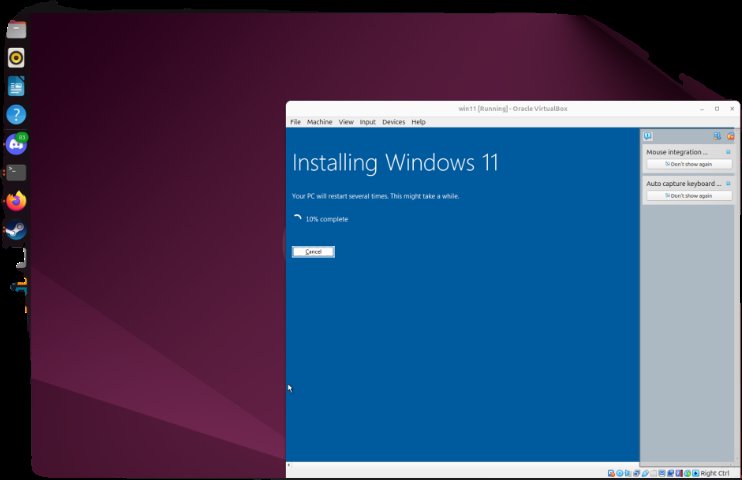The width and height of the screenshot is (742, 480).
Task: Open the File menu in VirtualBox
Action: (x=295, y=122)
